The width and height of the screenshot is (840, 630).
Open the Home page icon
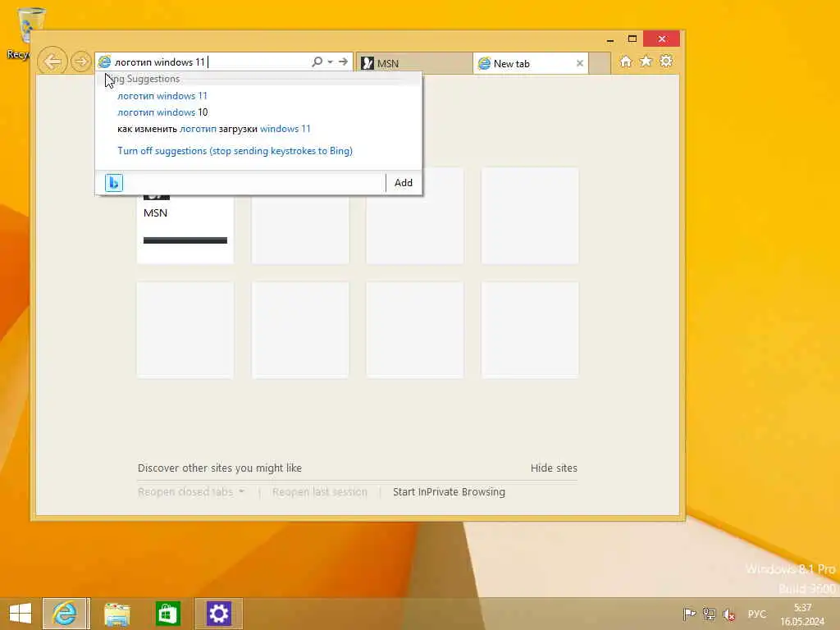click(626, 61)
